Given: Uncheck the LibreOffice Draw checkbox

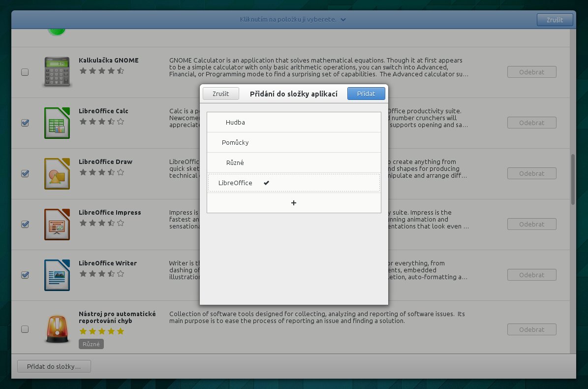Looking at the screenshot, I should click(x=25, y=174).
